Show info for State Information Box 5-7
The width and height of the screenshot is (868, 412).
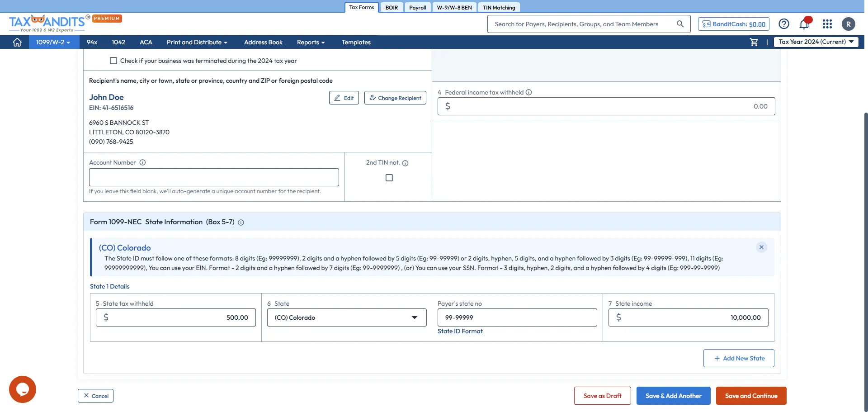241,223
